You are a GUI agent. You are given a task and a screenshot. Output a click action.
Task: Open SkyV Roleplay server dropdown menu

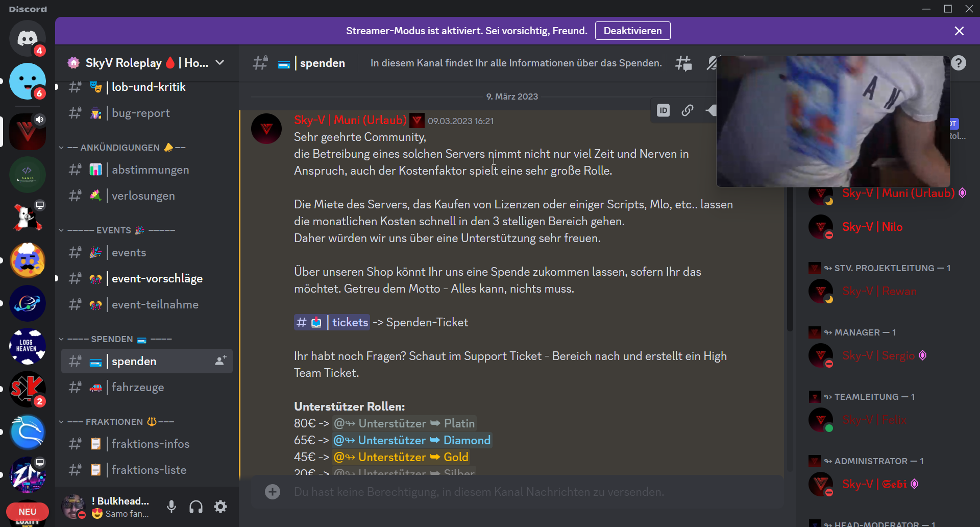(220, 63)
